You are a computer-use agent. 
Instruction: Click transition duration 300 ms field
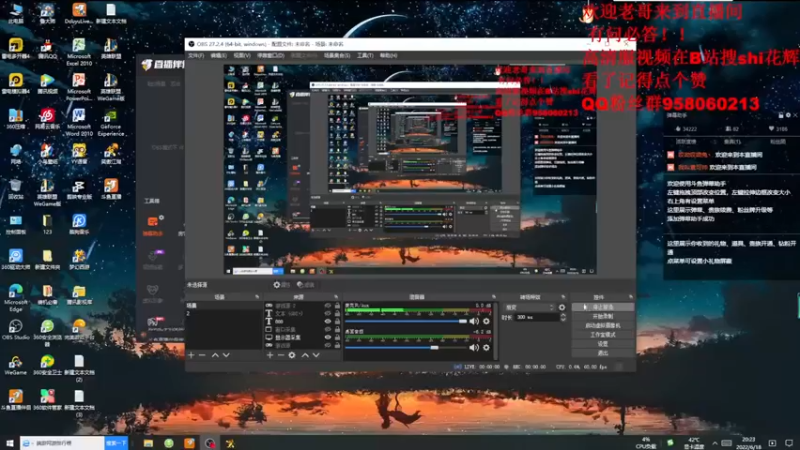pyautogui.click(x=537, y=317)
